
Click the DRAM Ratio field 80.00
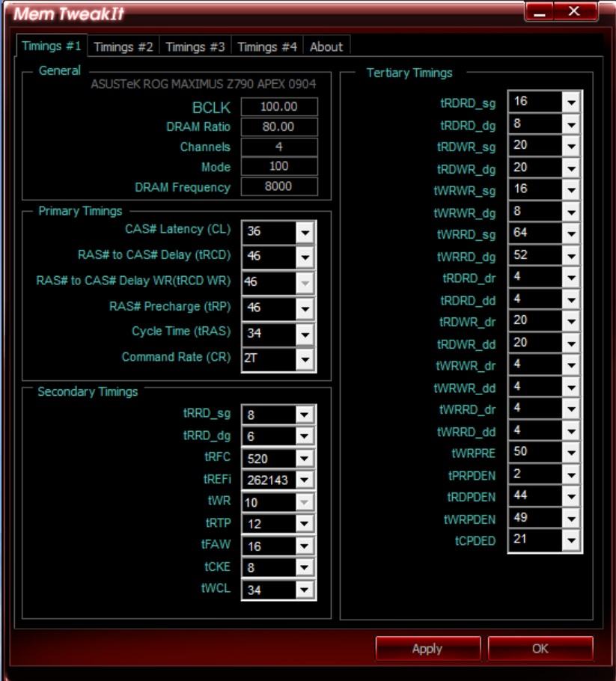pos(279,126)
